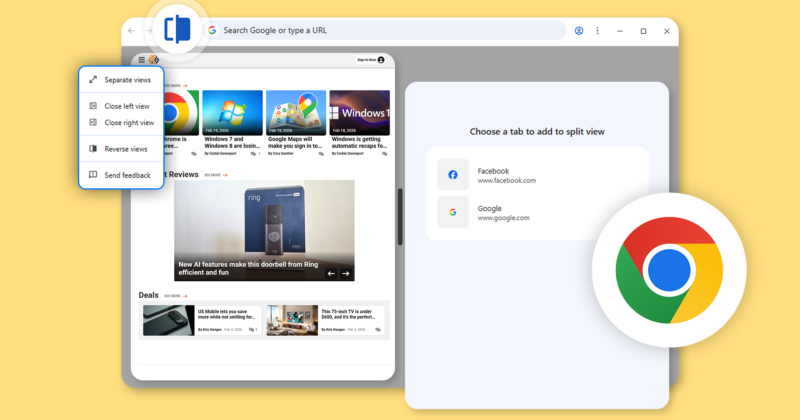Image resolution: width=800 pixels, height=420 pixels.
Task: Click 'Windows is getting automatic recaps' headline
Action: [359, 142]
